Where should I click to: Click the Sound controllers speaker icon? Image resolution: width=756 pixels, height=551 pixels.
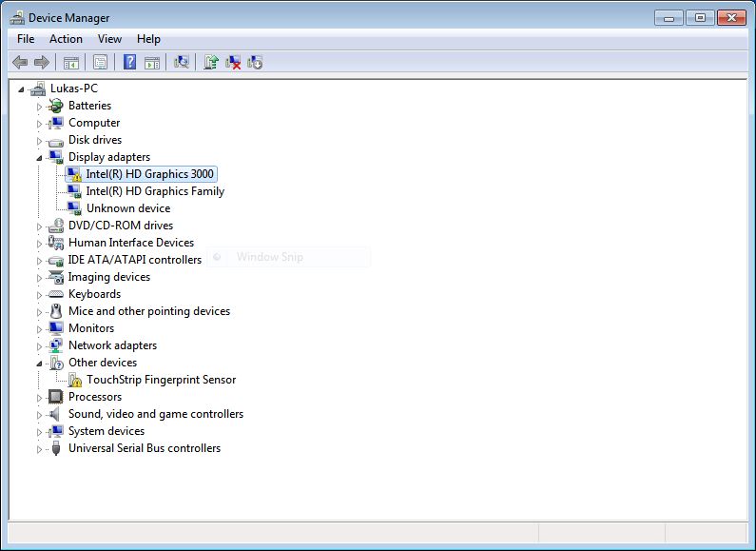coord(55,414)
